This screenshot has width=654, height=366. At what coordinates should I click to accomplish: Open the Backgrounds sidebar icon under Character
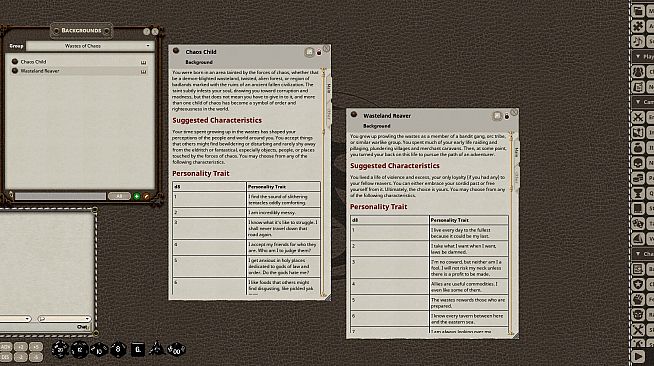coord(638,269)
